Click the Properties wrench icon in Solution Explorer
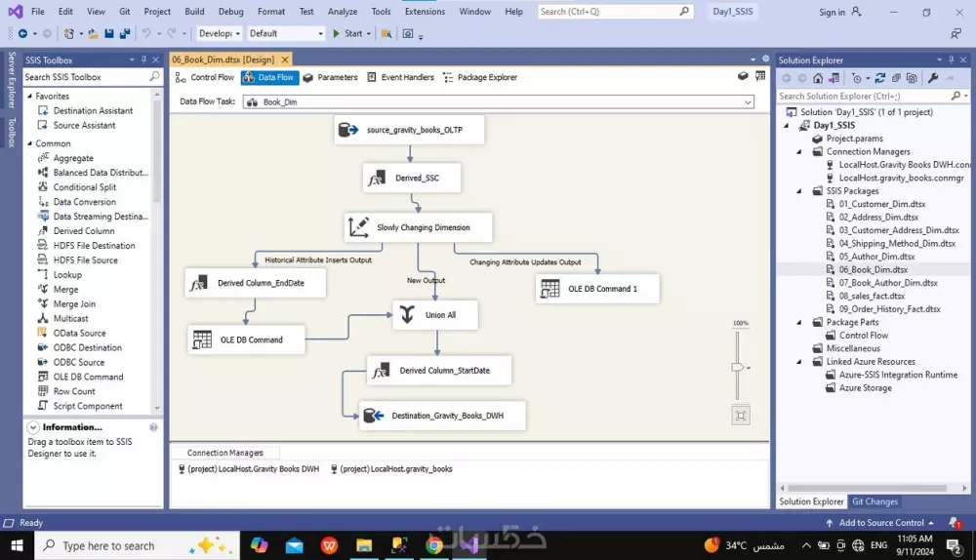Screen dimensions: 976x560 pos(932,78)
